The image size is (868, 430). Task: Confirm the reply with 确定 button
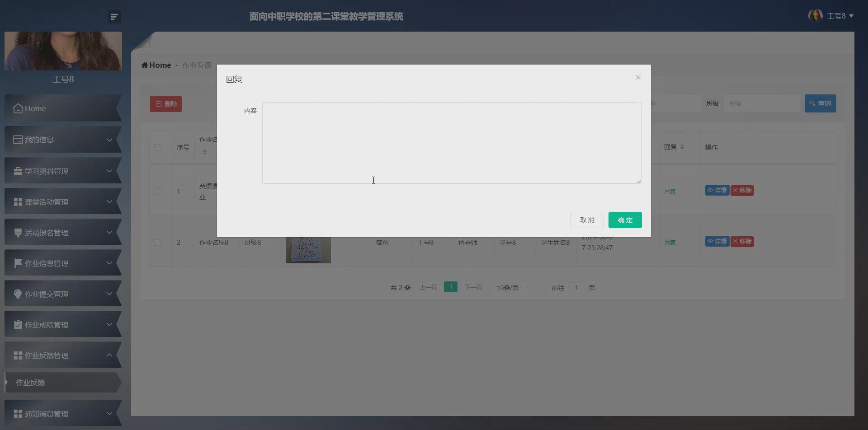pyautogui.click(x=625, y=220)
